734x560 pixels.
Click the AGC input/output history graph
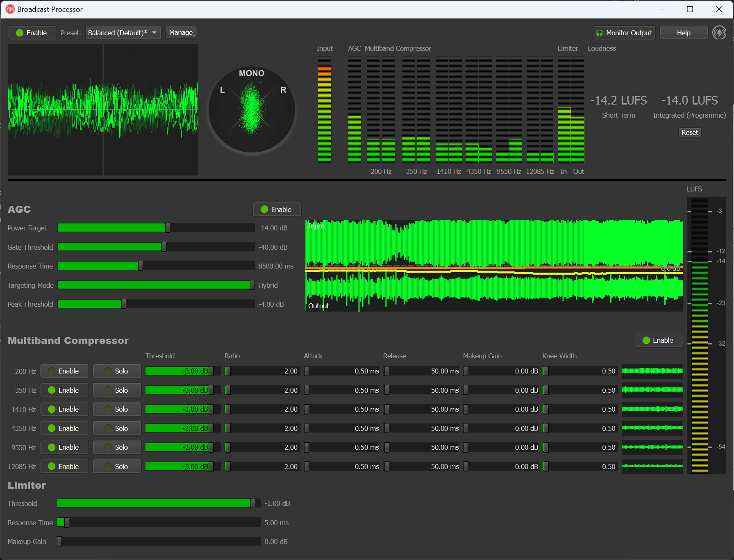point(494,266)
